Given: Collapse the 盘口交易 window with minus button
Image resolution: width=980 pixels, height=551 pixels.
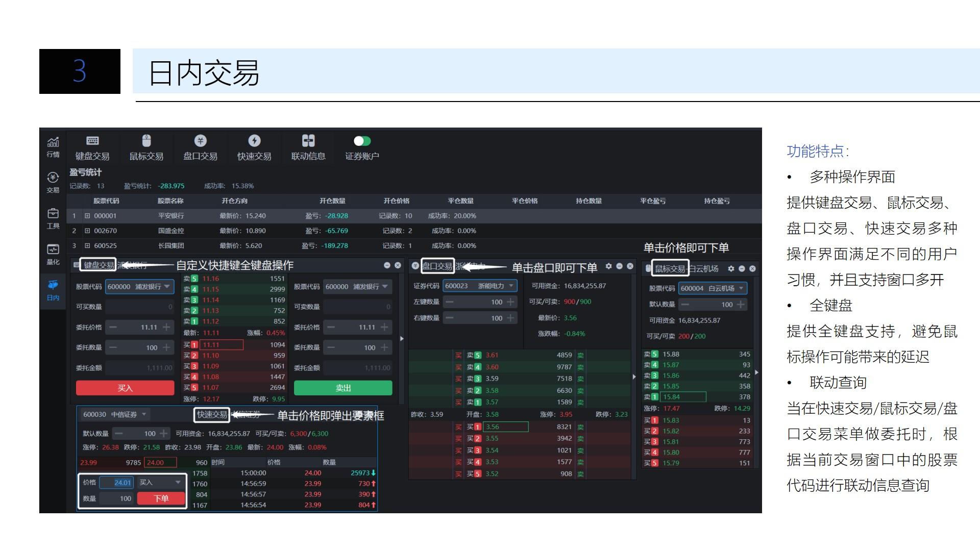Looking at the screenshot, I should [x=619, y=266].
